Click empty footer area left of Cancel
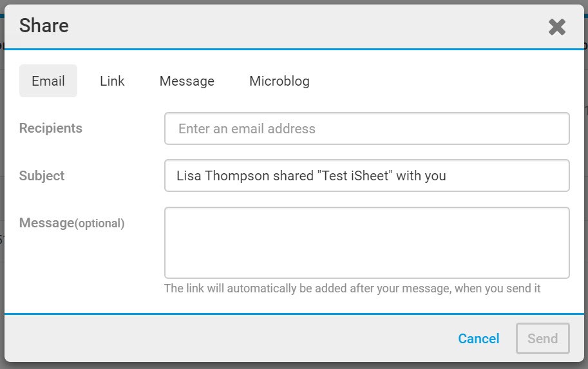The width and height of the screenshot is (588, 369). 225,339
